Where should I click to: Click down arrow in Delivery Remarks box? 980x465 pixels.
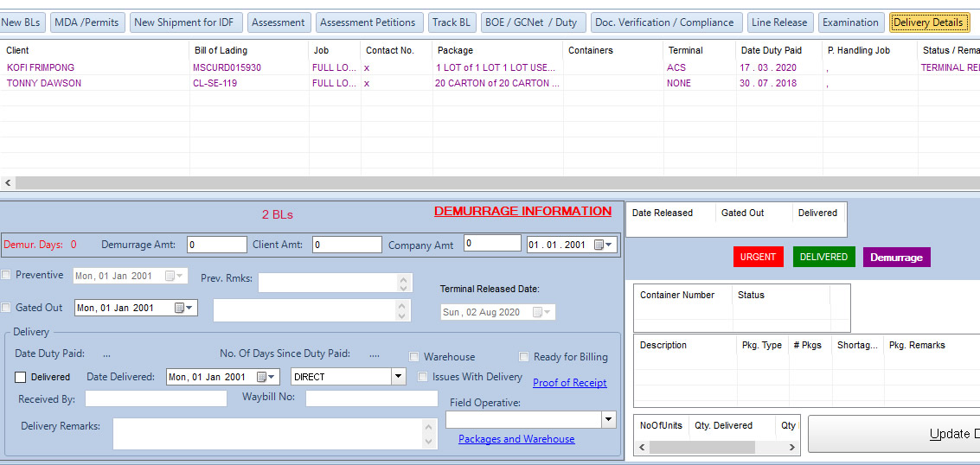pos(430,442)
